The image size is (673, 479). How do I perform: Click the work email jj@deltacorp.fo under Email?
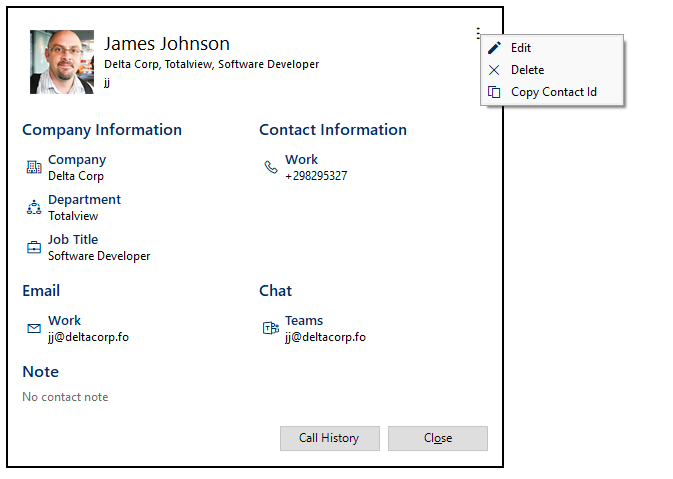(88, 337)
